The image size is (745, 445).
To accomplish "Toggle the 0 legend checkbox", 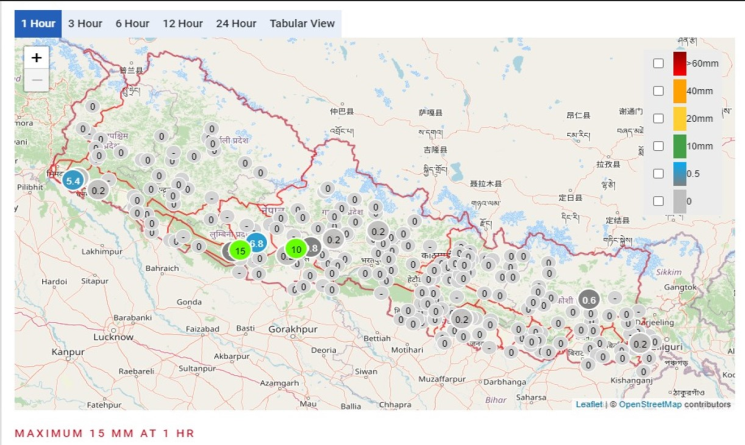I will click(658, 201).
